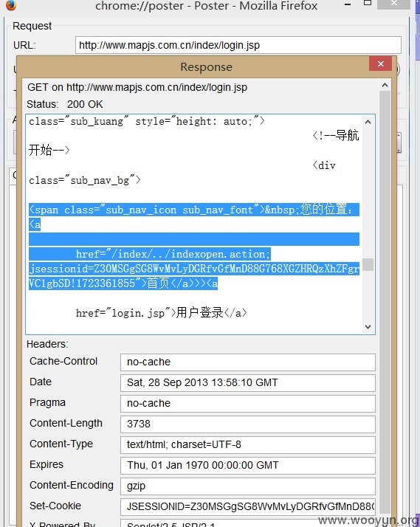The width and height of the screenshot is (420, 527).
Task: Click the up arrow of response body scrollbar
Action: [368, 122]
